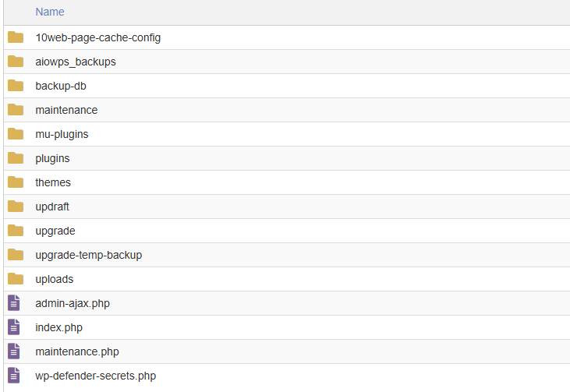Screen dimensions: 570x392
Task: Click the wp-defender-secrets.php file icon
Action: click(x=14, y=376)
